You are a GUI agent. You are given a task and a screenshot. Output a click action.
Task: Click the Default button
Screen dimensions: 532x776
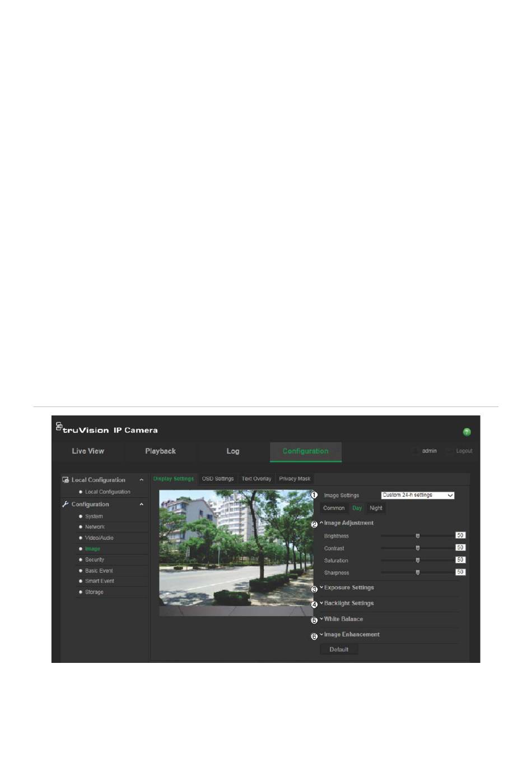pos(339,650)
